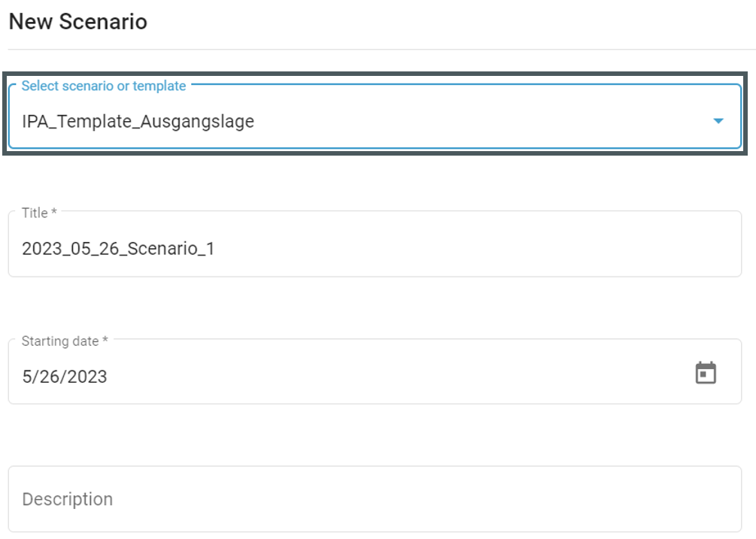Click the asterisk beside Starting date
The image size is (756, 539).
click(x=105, y=340)
